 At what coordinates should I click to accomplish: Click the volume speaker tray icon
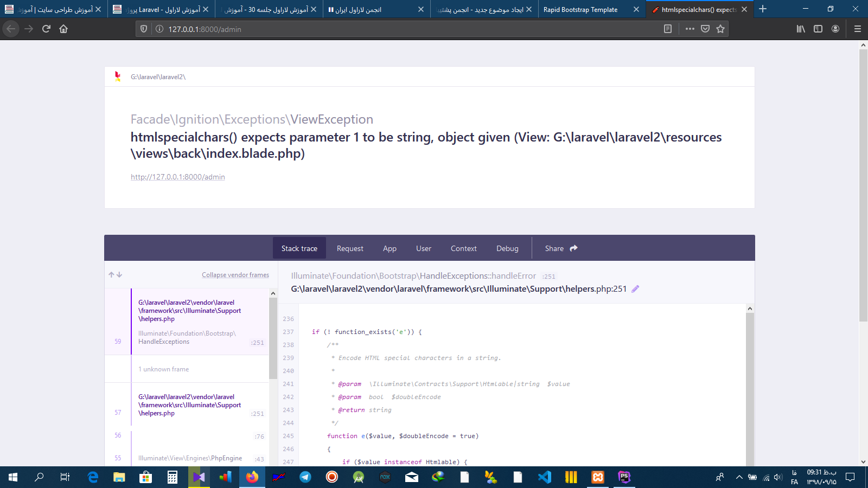click(778, 477)
